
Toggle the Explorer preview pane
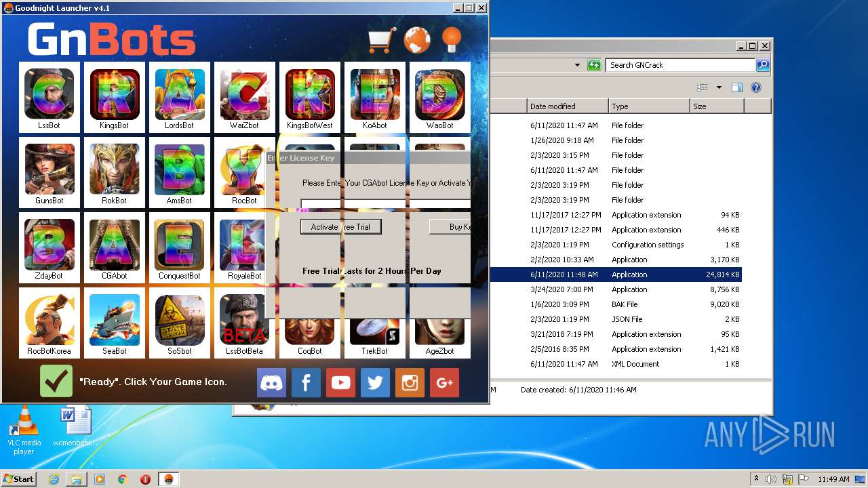click(737, 87)
